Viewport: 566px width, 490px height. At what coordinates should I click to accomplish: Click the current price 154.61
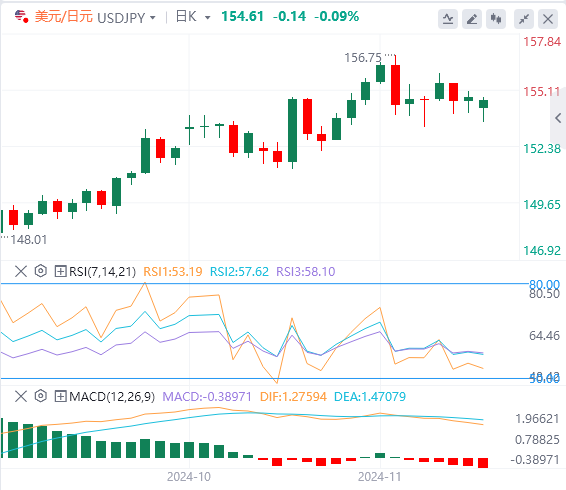click(243, 16)
